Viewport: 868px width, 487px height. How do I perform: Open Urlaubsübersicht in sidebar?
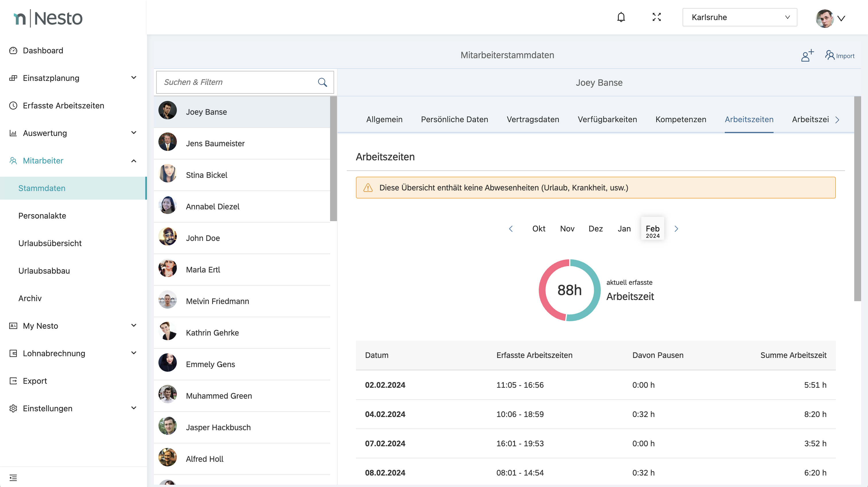[50, 243]
